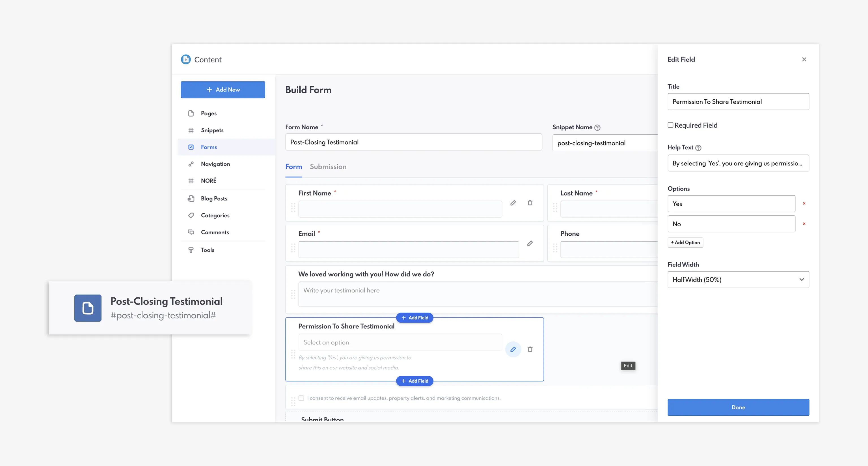The image size is (868, 466).
Task: Click the Add New button
Action: pos(223,90)
